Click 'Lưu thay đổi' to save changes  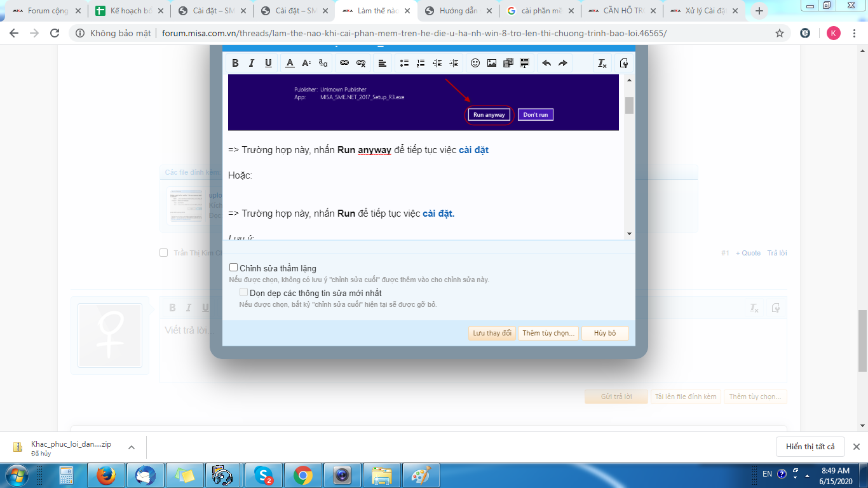click(492, 333)
